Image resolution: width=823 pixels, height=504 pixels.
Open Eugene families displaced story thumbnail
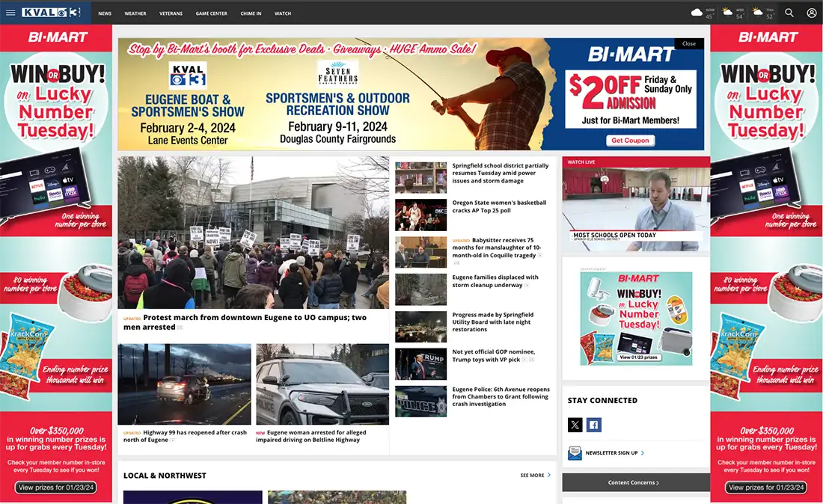tap(421, 289)
